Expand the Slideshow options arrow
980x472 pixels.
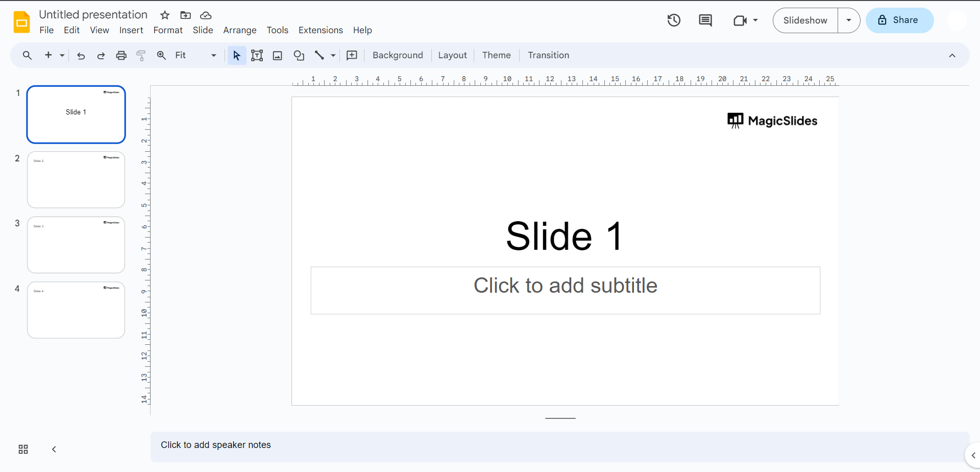point(849,20)
